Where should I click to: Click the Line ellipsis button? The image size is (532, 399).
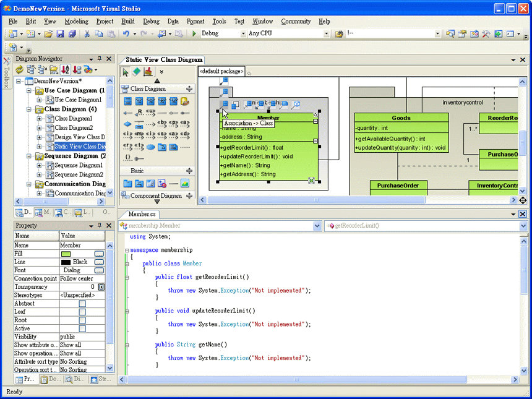pyautogui.click(x=99, y=262)
